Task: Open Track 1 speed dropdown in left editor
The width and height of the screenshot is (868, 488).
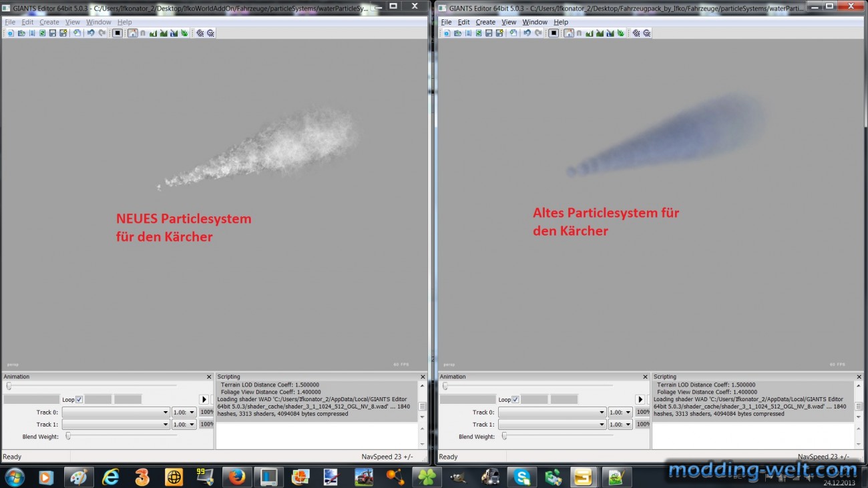Action: point(184,425)
